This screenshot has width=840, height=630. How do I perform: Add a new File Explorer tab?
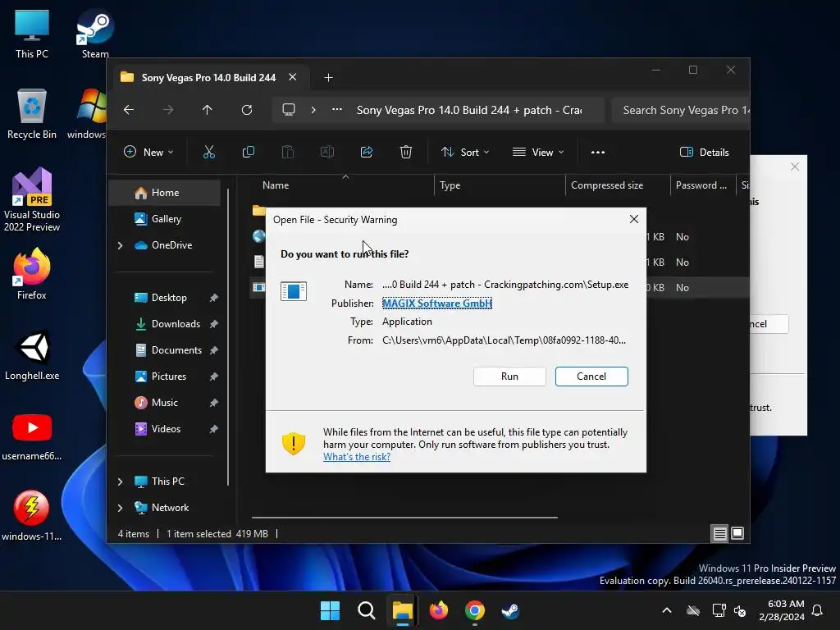click(328, 78)
